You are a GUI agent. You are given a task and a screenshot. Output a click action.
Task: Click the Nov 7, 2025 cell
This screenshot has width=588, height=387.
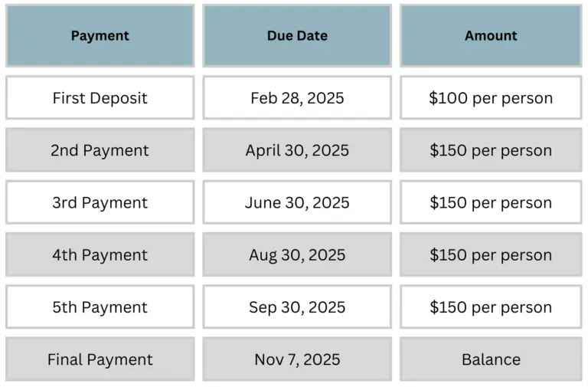point(297,359)
